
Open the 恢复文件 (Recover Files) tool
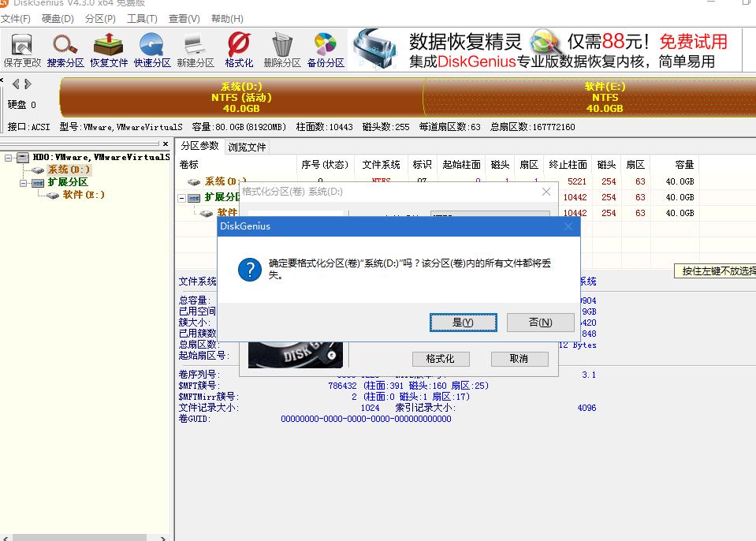point(108,49)
